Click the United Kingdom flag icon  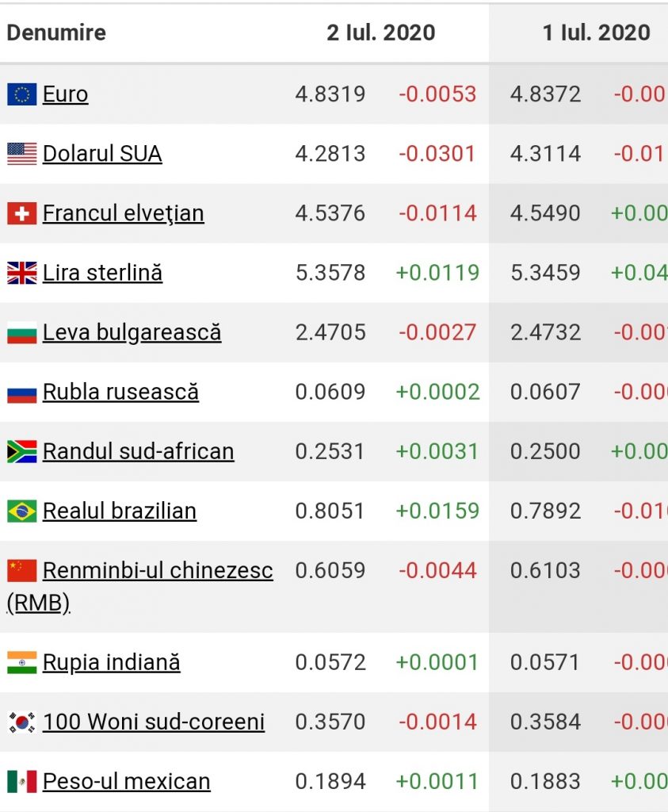click(x=22, y=273)
